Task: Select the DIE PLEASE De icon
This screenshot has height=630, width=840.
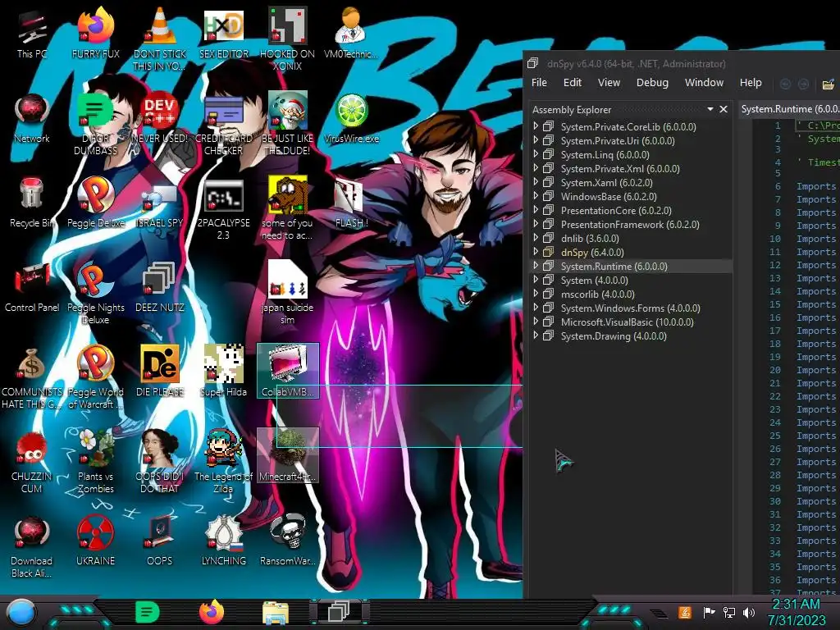Action: click(x=160, y=372)
